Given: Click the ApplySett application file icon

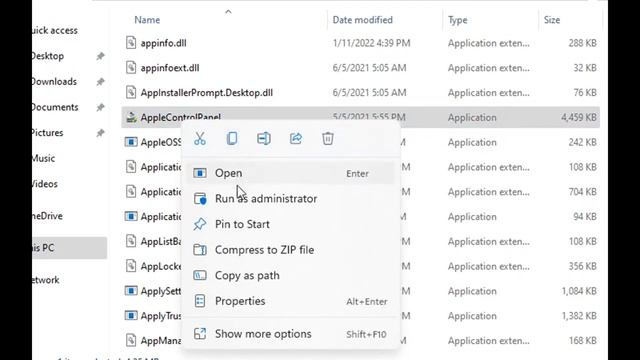Looking at the screenshot, I should [x=131, y=291].
